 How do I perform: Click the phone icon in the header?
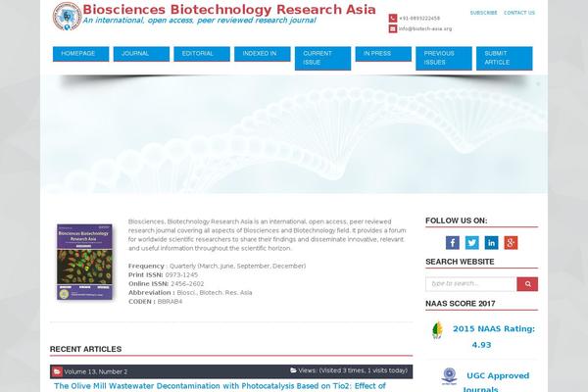[393, 18]
